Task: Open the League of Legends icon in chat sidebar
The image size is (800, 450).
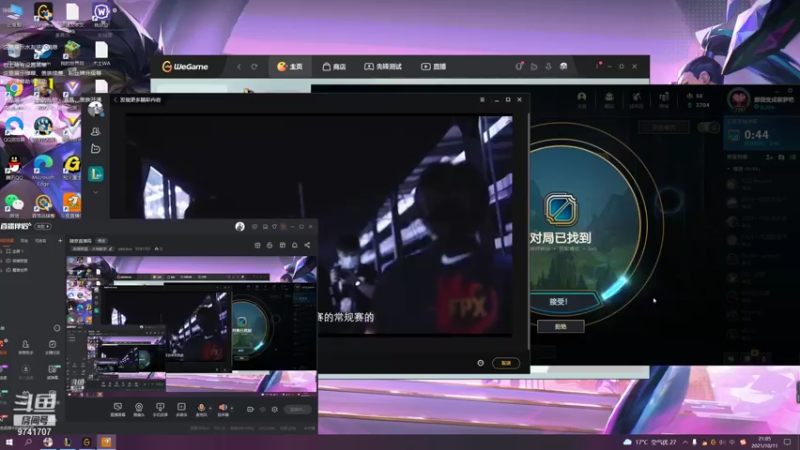Action: [95, 174]
